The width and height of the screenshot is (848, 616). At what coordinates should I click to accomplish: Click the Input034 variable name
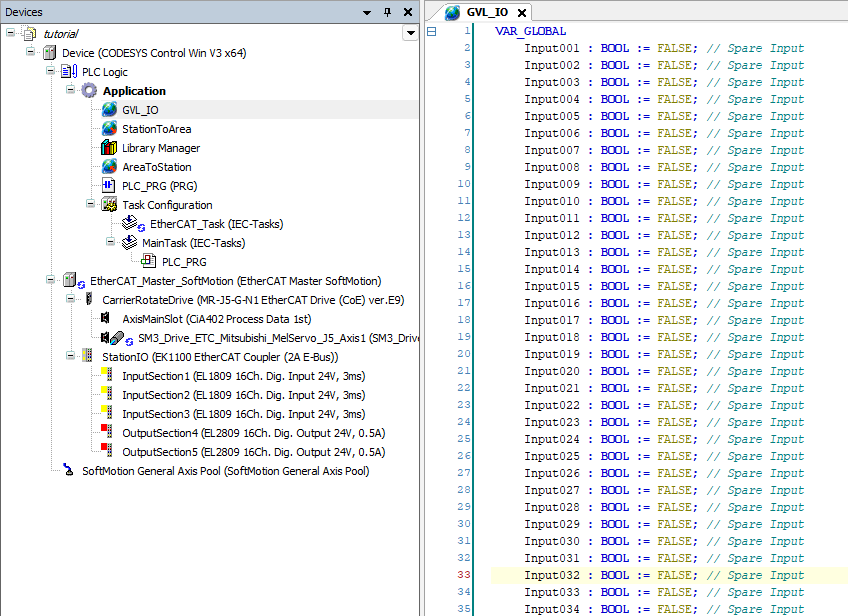coord(552,609)
